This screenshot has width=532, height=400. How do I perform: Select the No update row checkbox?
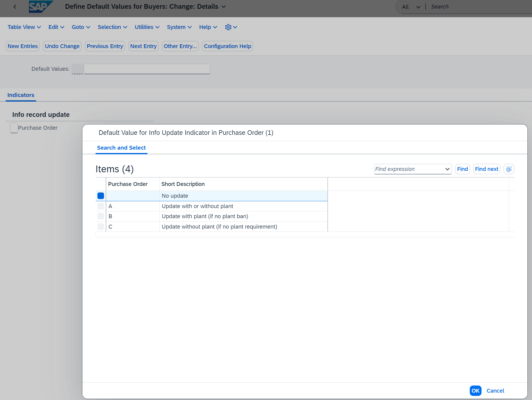tap(101, 196)
